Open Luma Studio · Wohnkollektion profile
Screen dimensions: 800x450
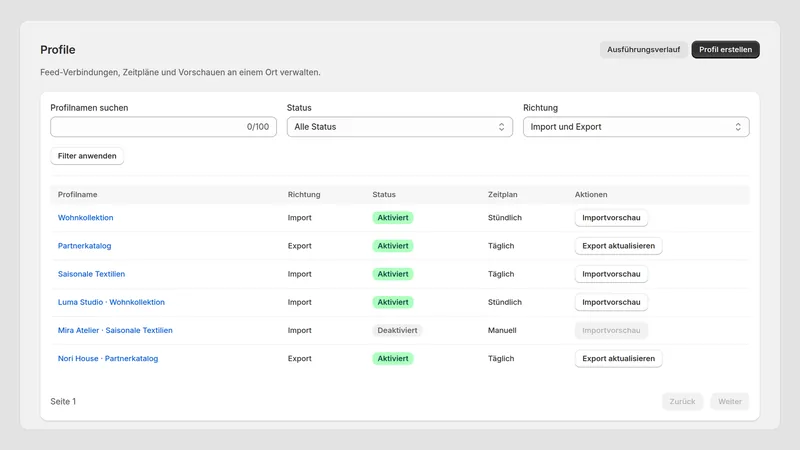pos(111,302)
